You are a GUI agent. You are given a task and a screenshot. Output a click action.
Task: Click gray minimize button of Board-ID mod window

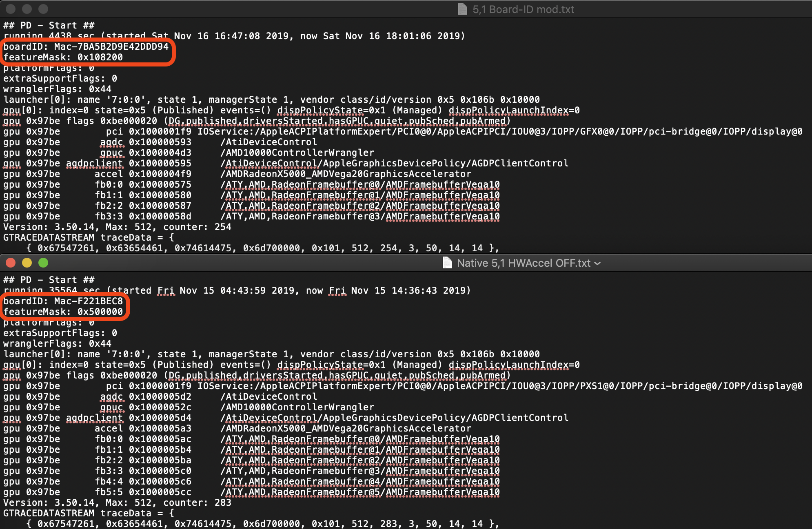click(27, 9)
